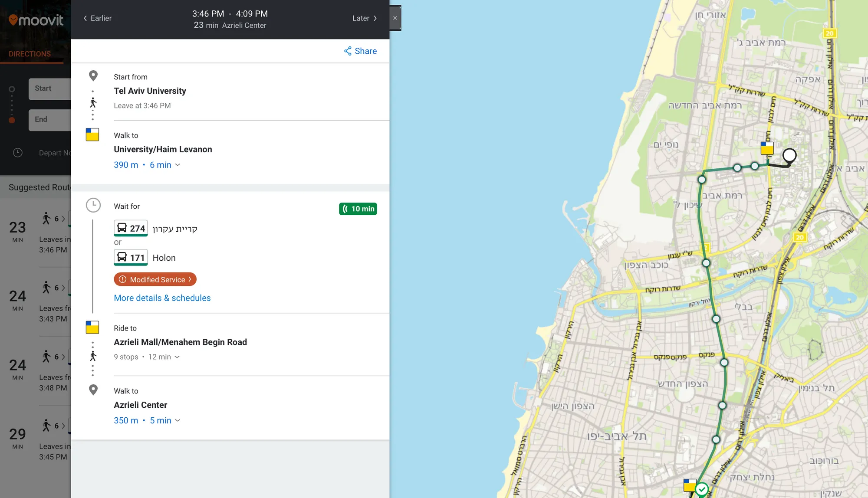The height and width of the screenshot is (498, 868).
Task: Open the Modified Service alert
Action: (x=155, y=279)
